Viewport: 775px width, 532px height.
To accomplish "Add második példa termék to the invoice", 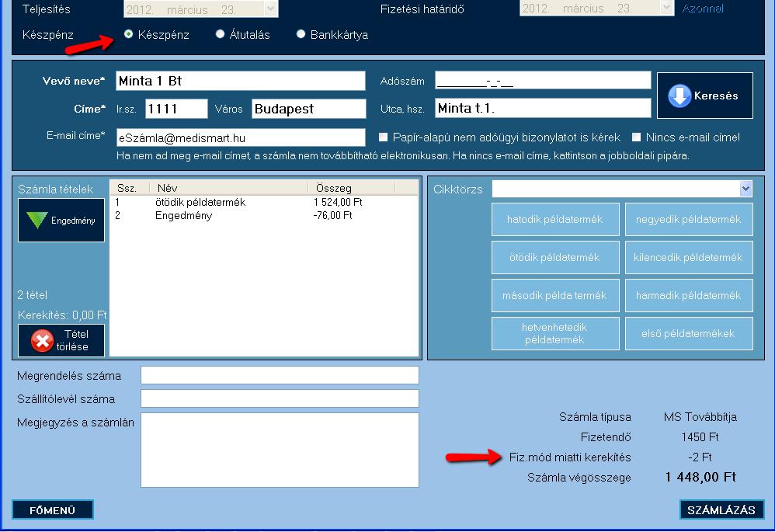I will 555,295.
